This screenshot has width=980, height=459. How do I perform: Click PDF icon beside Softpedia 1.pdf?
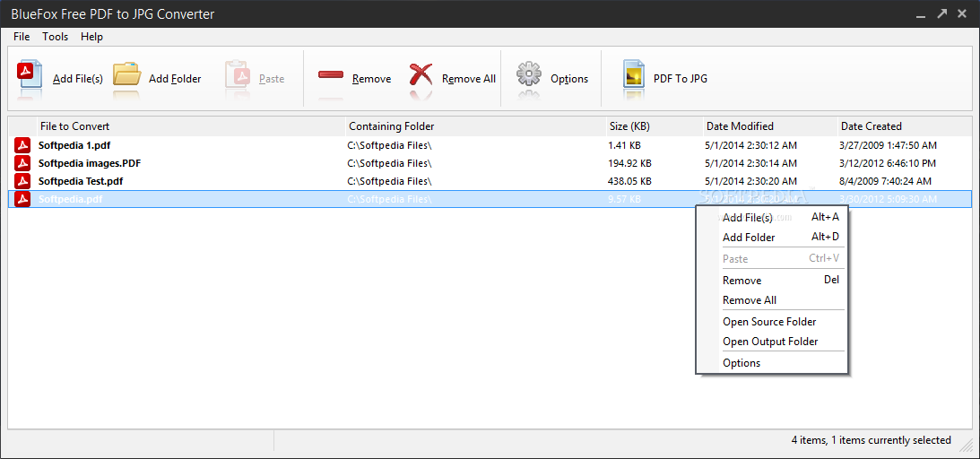coord(22,145)
